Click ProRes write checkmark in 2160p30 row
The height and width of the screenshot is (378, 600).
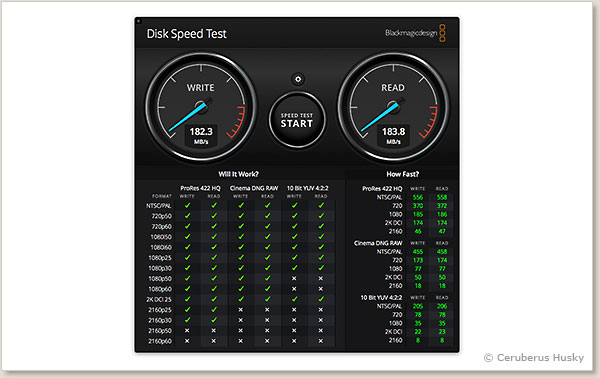(x=188, y=320)
